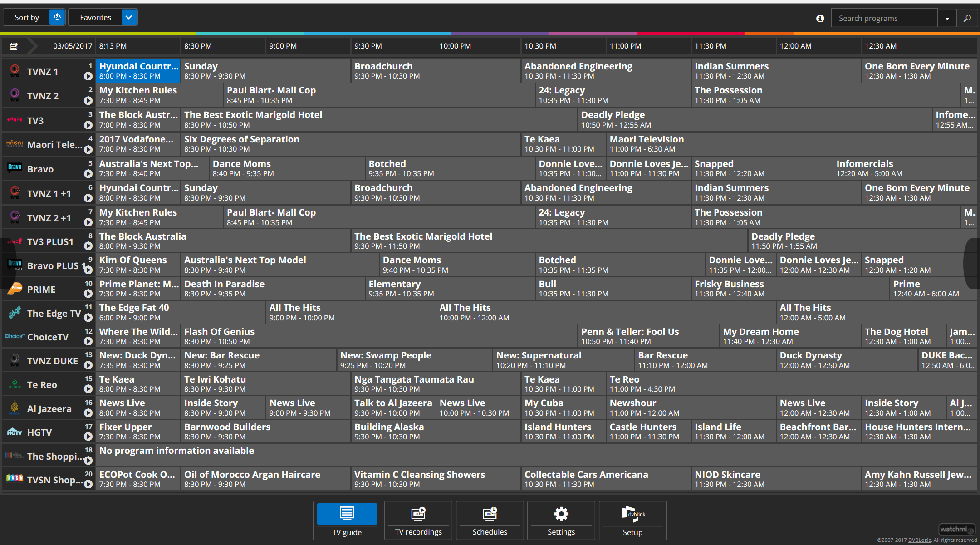The width and height of the screenshot is (980, 545).
Task: Select The Edge Fat 40 program
Action: pyautogui.click(x=181, y=313)
